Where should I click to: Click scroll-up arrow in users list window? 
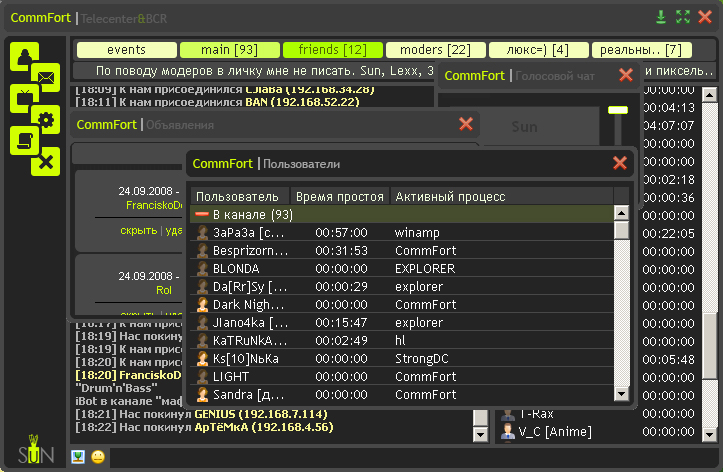point(622,213)
